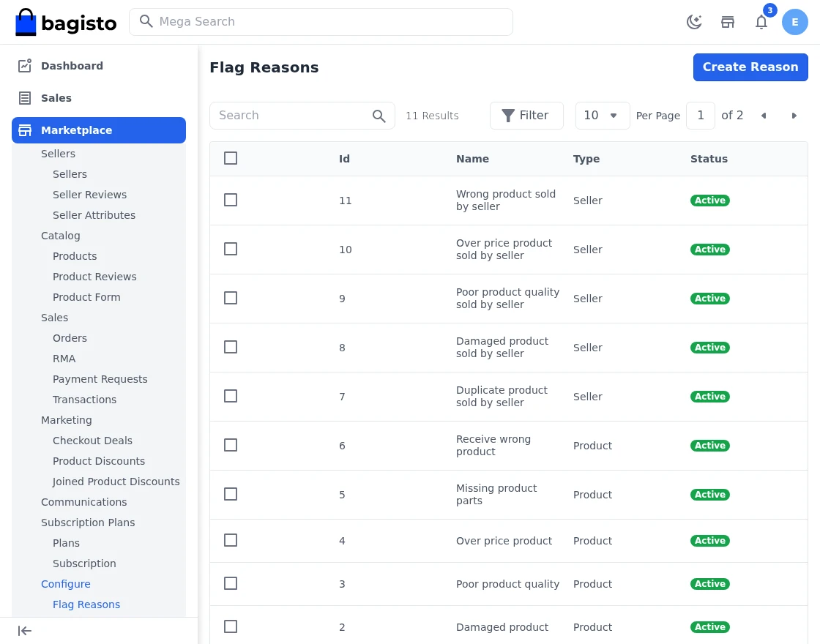Go to previous page arrow

(764, 116)
